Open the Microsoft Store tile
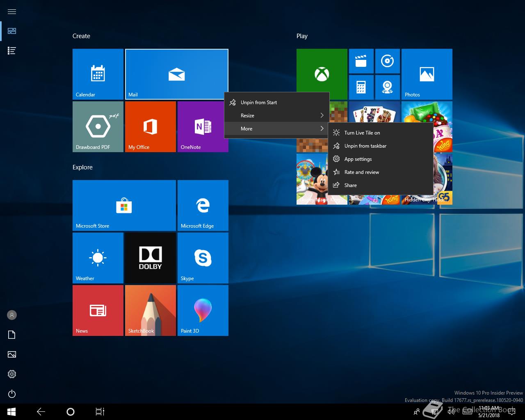This screenshot has width=525, height=420. (x=124, y=205)
